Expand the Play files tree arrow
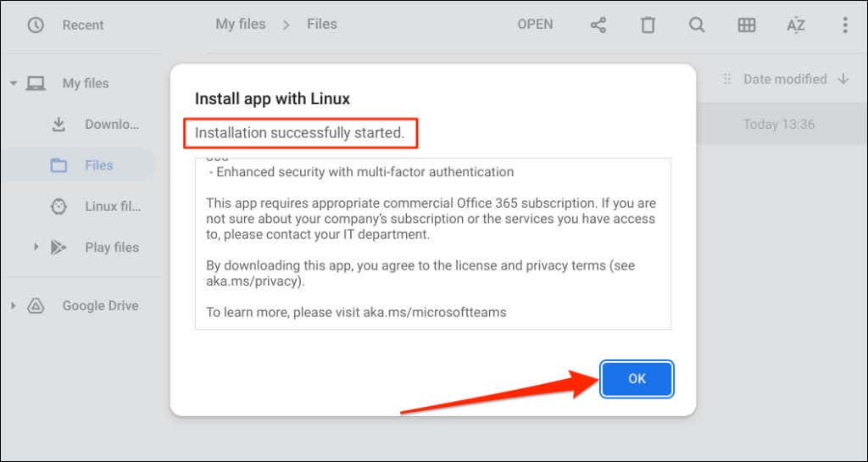 tap(36, 247)
